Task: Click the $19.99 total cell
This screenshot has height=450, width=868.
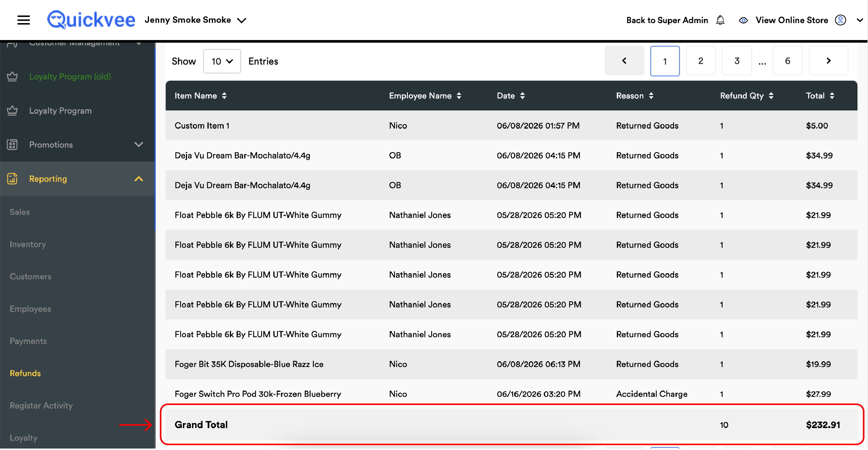Action: click(818, 364)
